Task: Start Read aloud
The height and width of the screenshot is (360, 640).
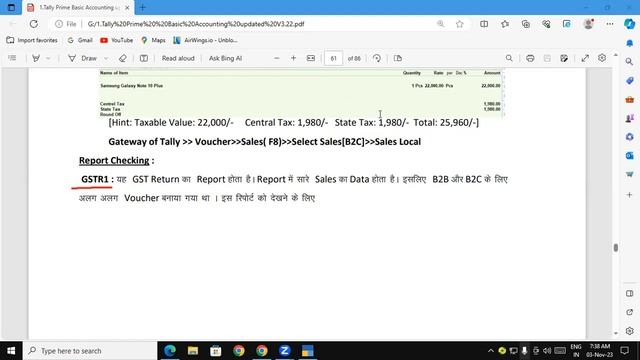Action: (178, 58)
